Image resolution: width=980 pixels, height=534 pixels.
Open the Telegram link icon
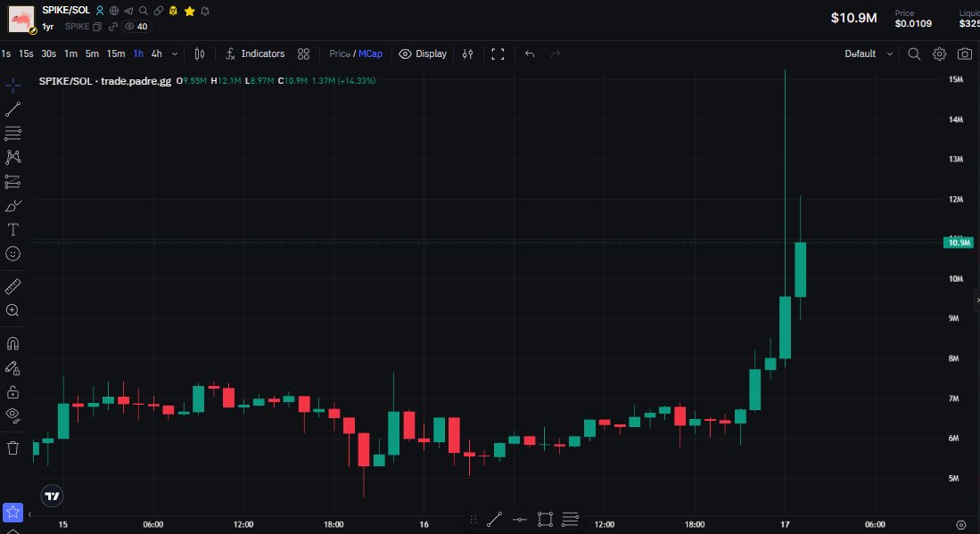pos(128,11)
